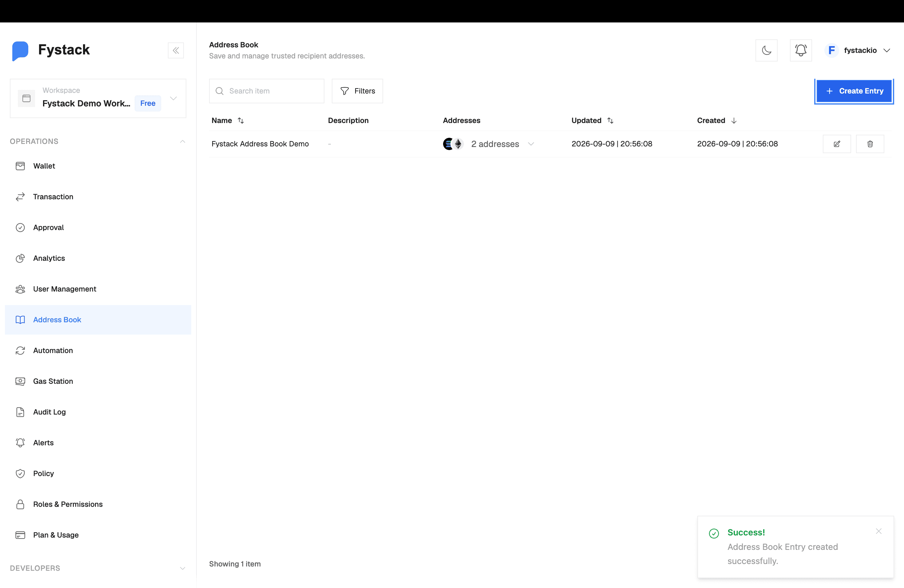Focus the Search item field
The image size is (904, 588).
[x=267, y=91]
